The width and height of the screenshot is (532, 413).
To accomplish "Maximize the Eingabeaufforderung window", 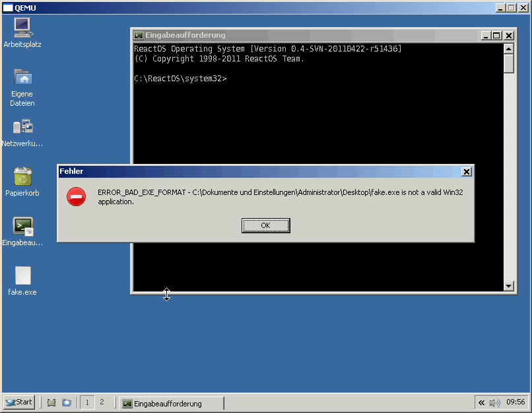I will pos(497,35).
